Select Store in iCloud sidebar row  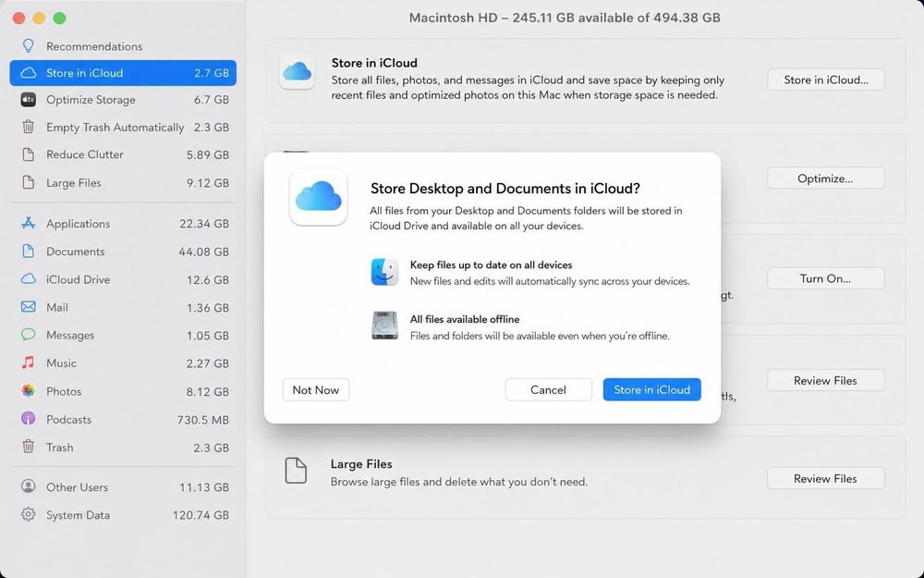click(123, 73)
